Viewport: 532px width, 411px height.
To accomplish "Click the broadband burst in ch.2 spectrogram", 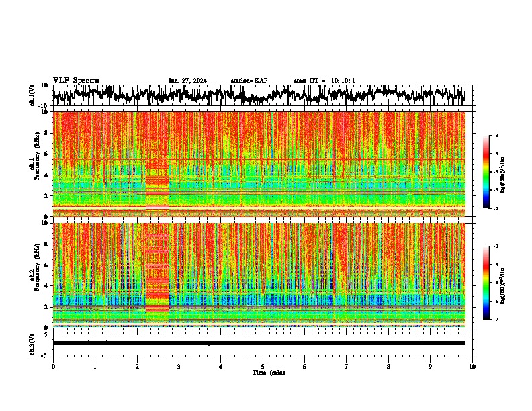I will pos(157,275).
